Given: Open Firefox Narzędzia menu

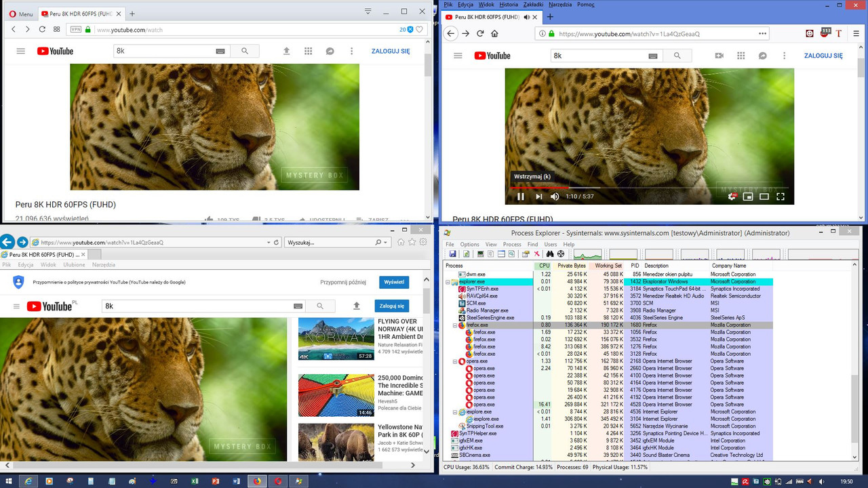Looking at the screenshot, I should pos(560,4).
